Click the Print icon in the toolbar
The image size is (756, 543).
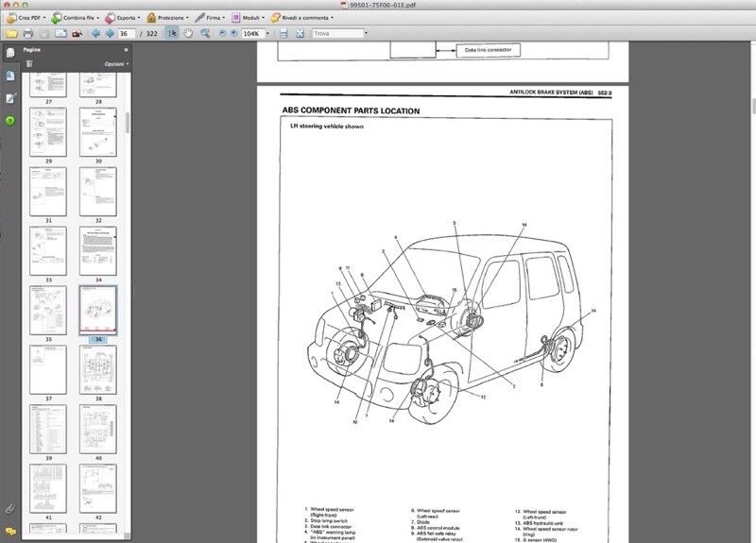coord(28,33)
